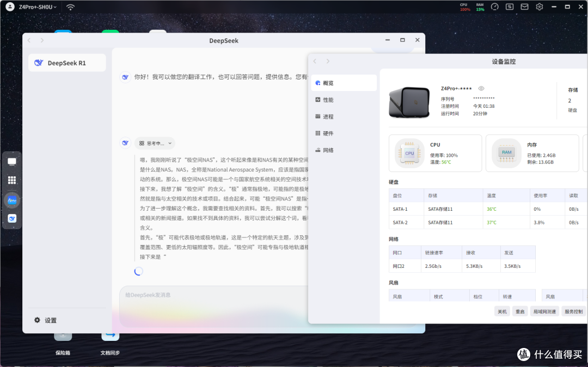Go forward in the DeepSeek window

pyautogui.click(x=42, y=40)
